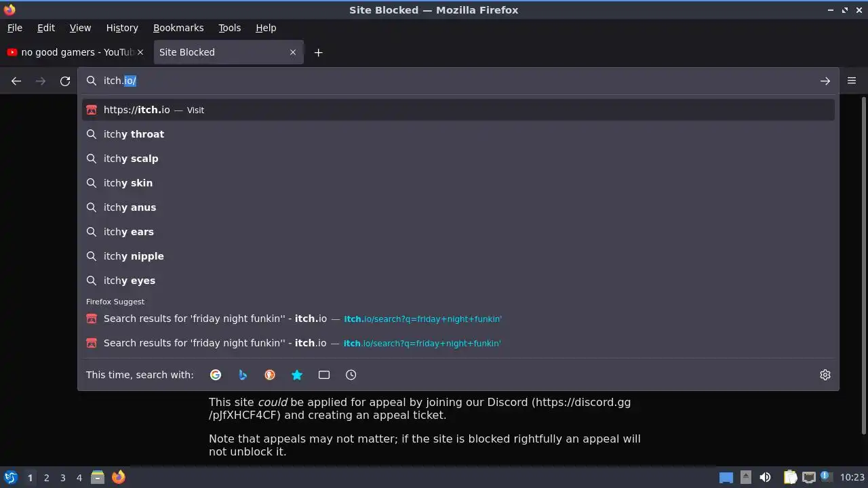Open the Edit menu
The height and width of the screenshot is (488, 868).
click(46, 28)
